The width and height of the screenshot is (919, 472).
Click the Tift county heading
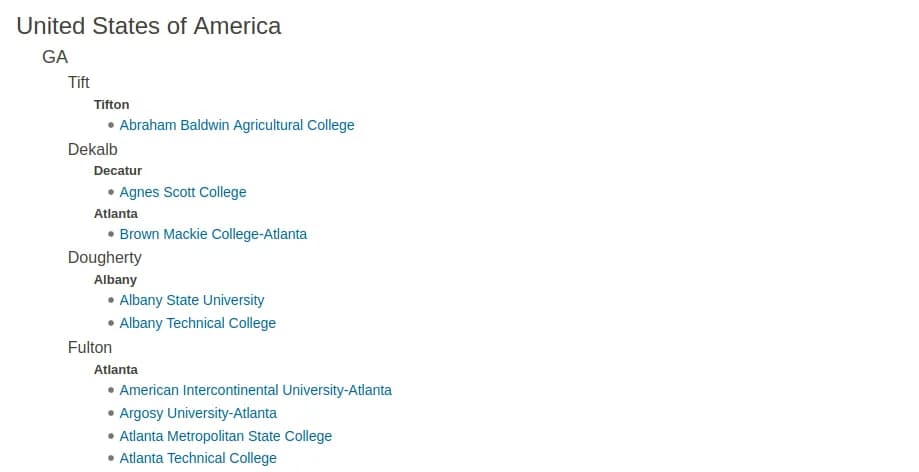[x=79, y=82]
